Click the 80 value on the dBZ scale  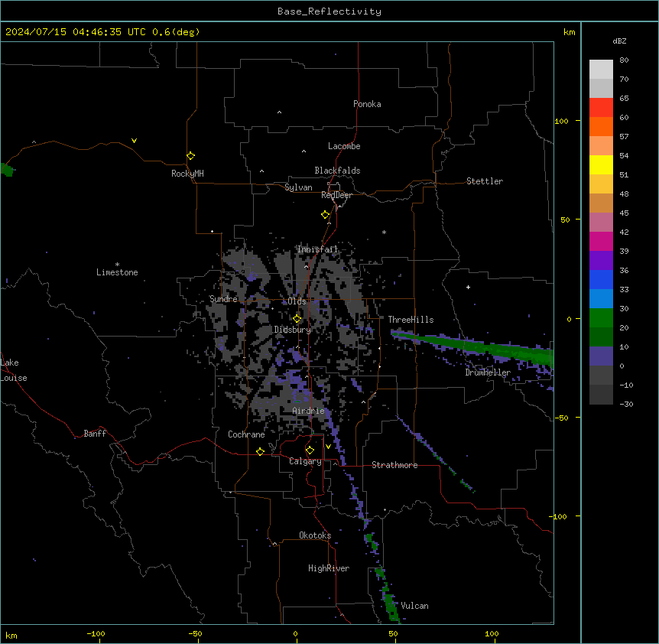624,60
